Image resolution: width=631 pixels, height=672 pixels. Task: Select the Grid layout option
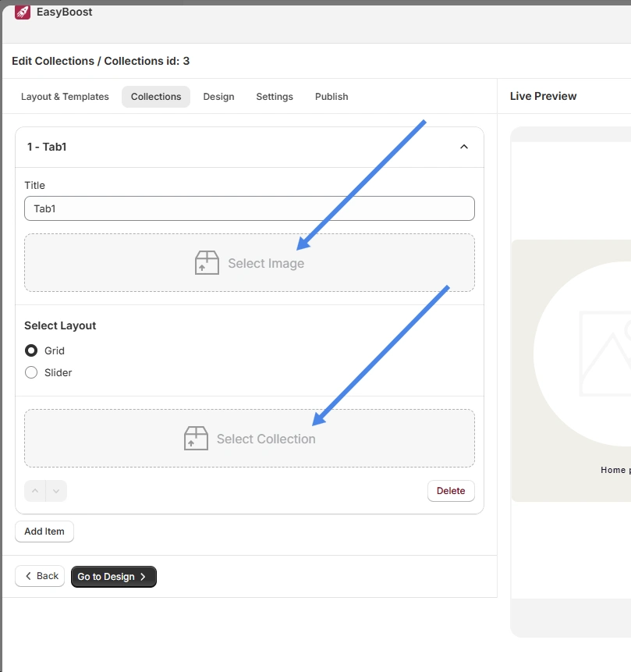tap(31, 350)
